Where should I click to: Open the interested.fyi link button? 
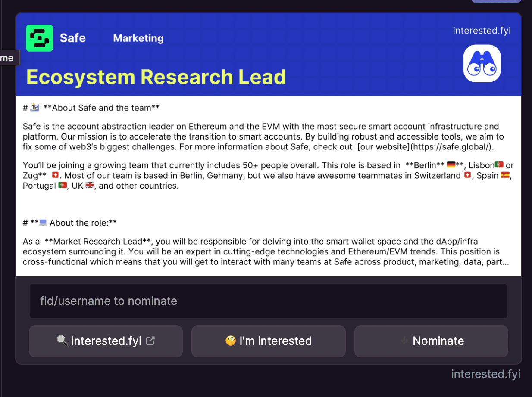tap(106, 341)
